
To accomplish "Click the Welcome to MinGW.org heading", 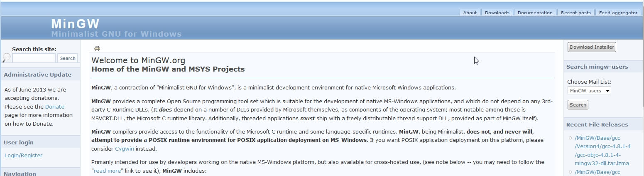I will pos(138,61).
